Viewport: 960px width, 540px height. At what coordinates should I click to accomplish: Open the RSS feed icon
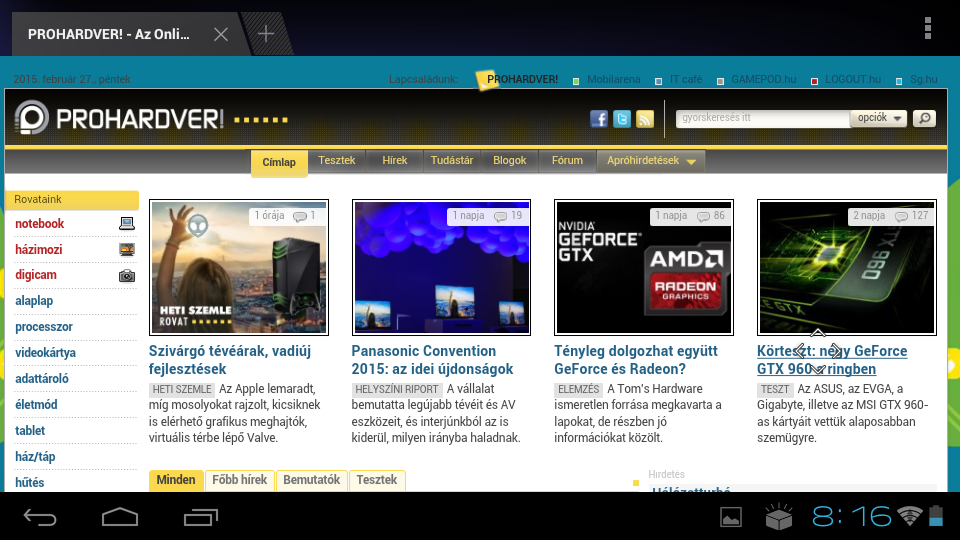645,119
